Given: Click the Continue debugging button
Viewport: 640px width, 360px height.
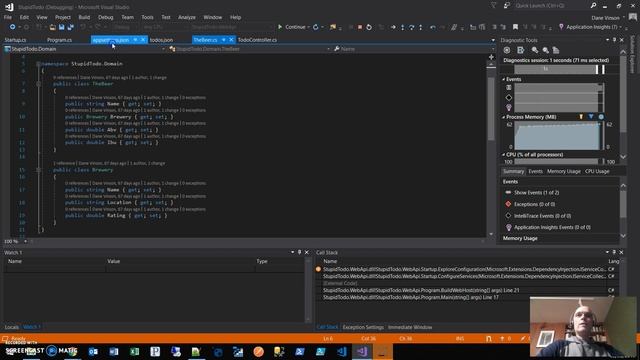Looking at the screenshot, I should point(291,27).
